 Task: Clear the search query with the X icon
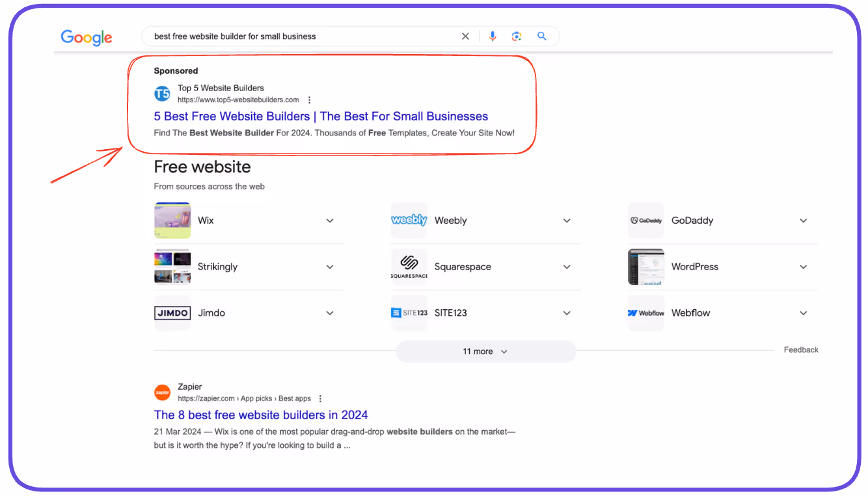(x=465, y=36)
